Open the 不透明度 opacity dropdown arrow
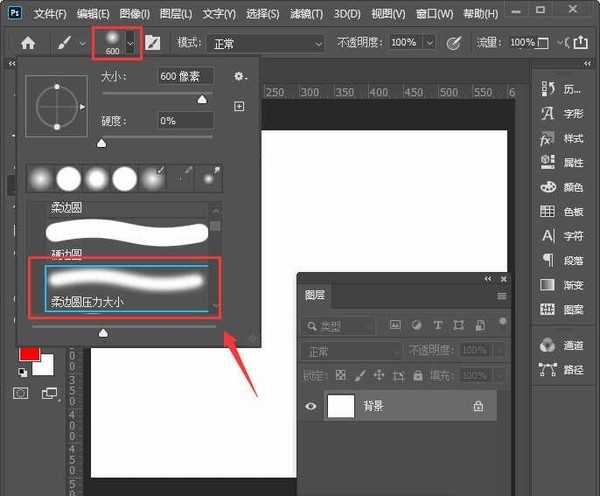600x496 pixels. 429,43
